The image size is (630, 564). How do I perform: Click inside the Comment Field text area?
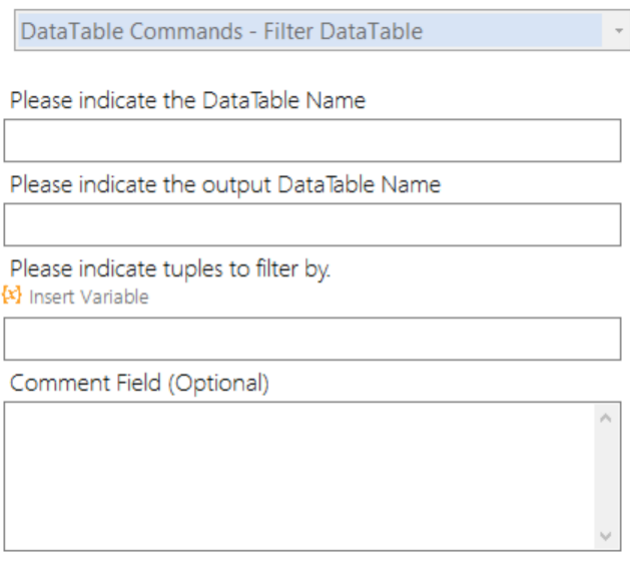tap(299, 476)
